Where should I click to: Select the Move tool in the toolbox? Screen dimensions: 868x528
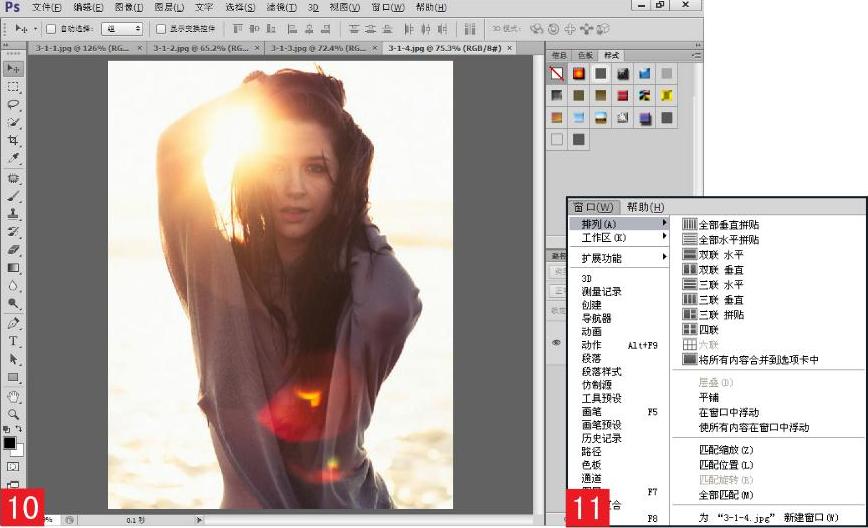(x=13, y=69)
